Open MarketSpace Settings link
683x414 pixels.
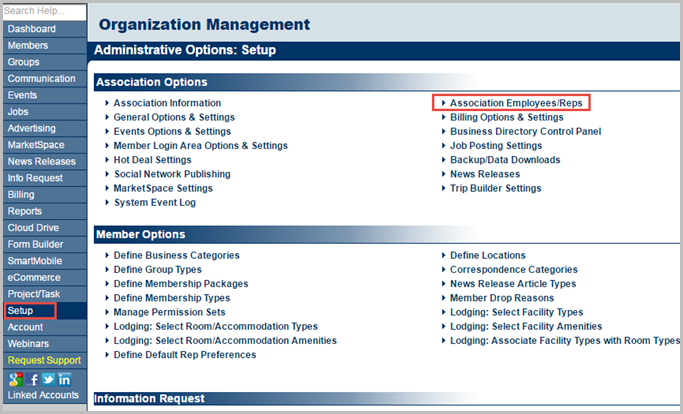pos(163,188)
